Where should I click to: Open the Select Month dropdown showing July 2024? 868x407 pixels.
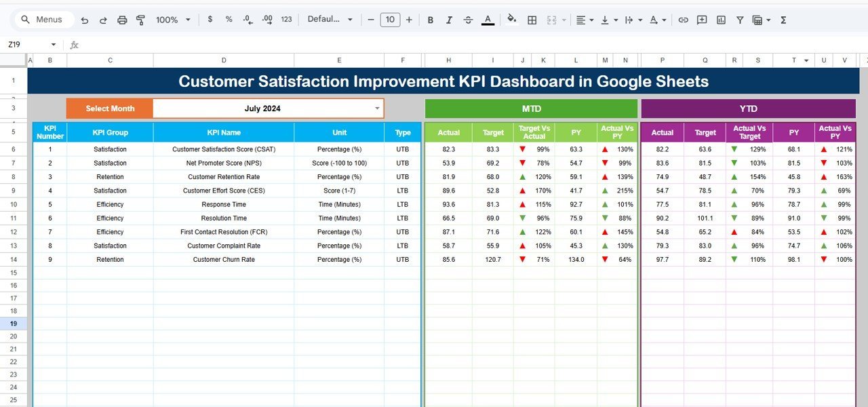tap(377, 108)
